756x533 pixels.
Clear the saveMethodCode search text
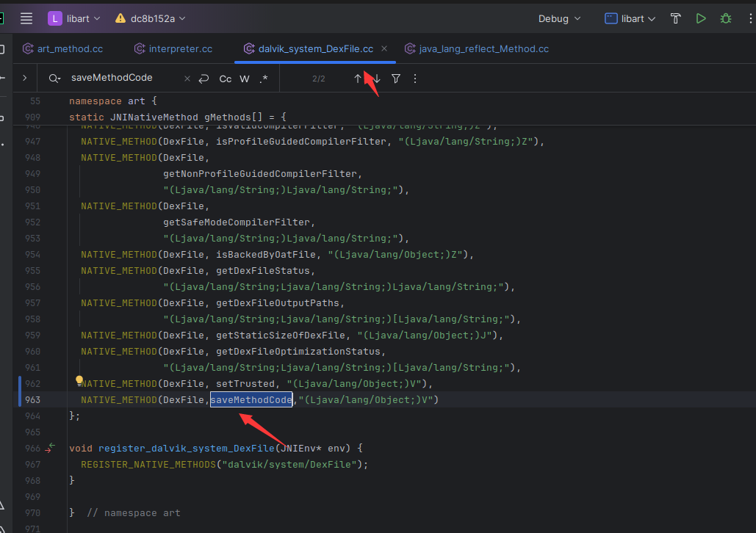[187, 79]
